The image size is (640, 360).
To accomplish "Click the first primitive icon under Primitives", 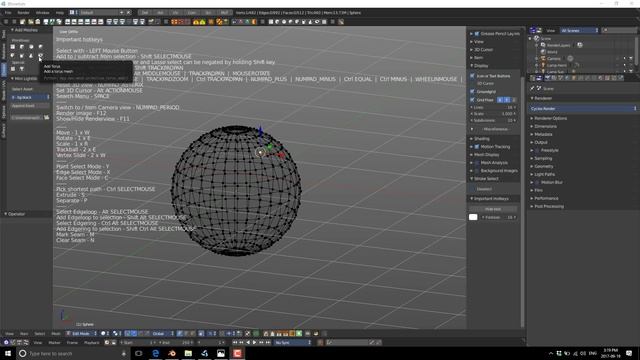I will (x=13, y=47).
